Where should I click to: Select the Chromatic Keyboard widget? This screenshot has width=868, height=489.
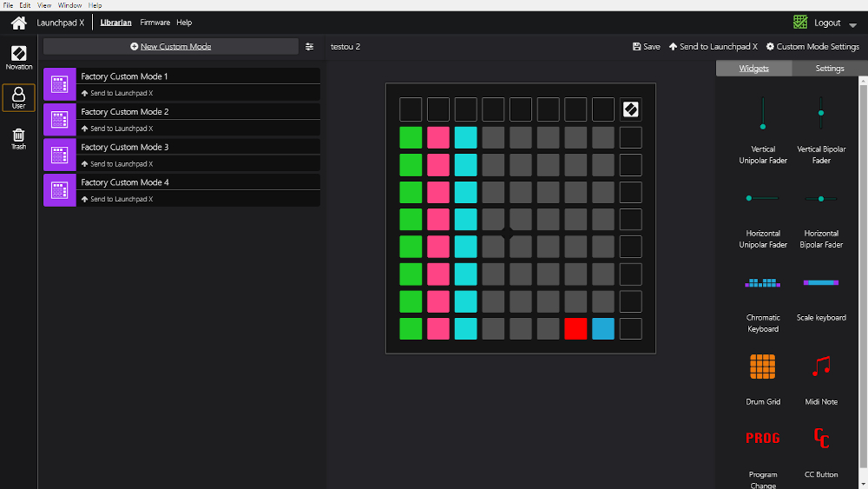(763, 305)
